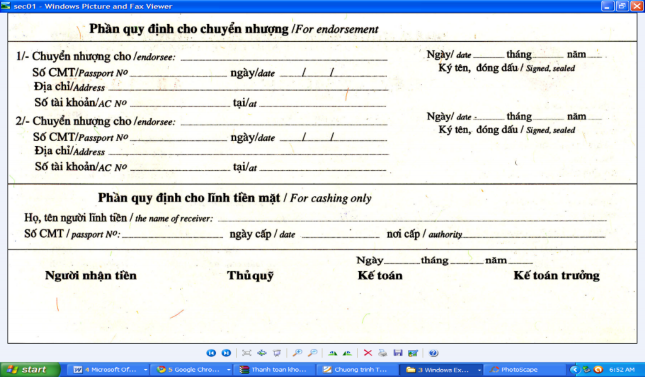The height and width of the screenshot is (377, 645).
Task: Expand the Microsoft Office group arrow
Action: pyautogui.click(x=145, y=370)
